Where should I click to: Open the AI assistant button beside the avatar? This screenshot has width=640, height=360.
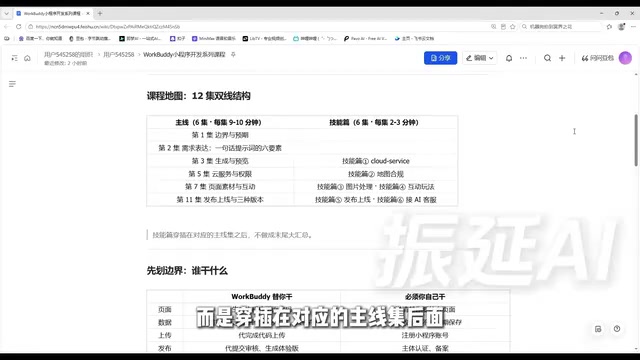tap(598, 58)
